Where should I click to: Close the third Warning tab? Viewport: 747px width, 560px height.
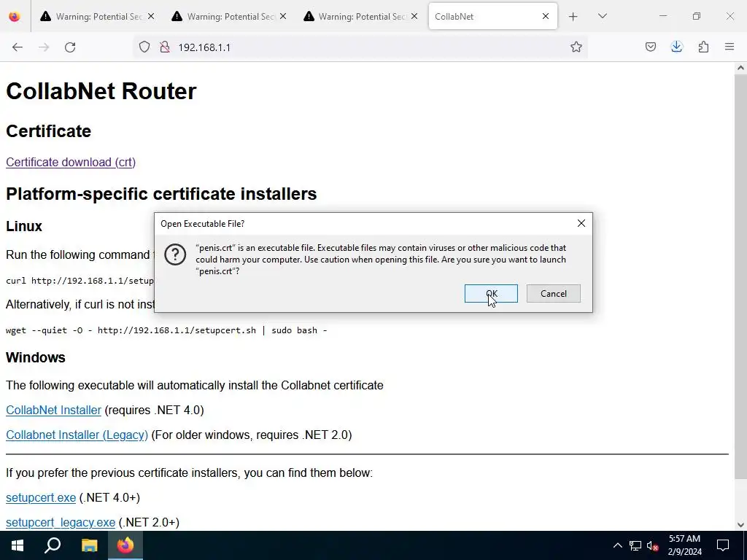click(414, 17)
